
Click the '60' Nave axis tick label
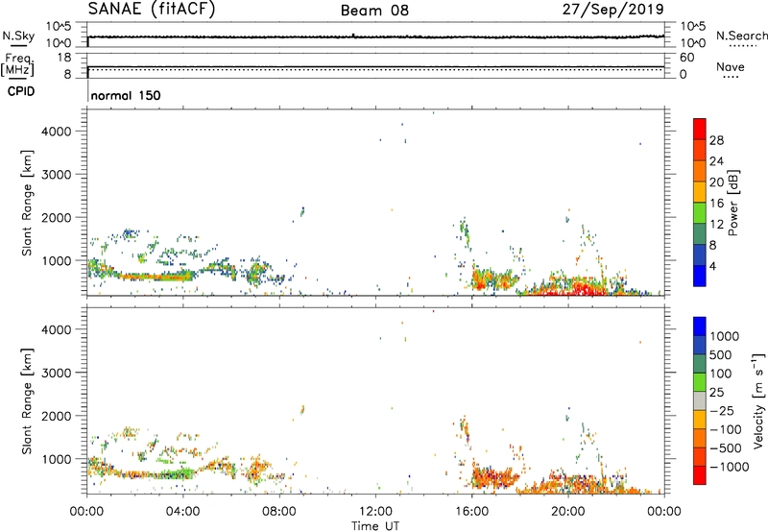(x=686, y=58)
